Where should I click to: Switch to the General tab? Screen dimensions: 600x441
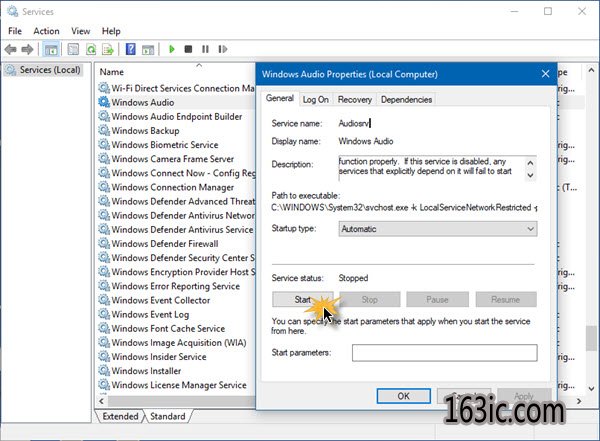click(x=280, y=98)
